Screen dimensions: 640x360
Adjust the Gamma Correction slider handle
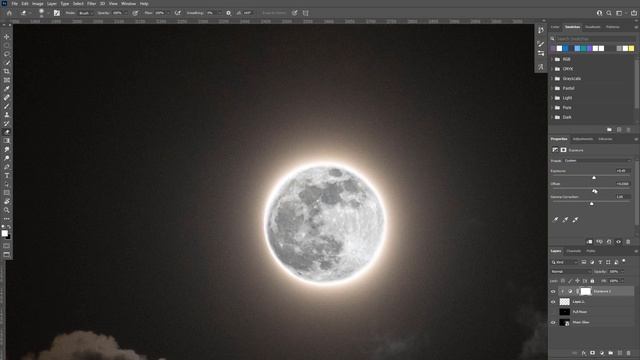click(592, 203)
